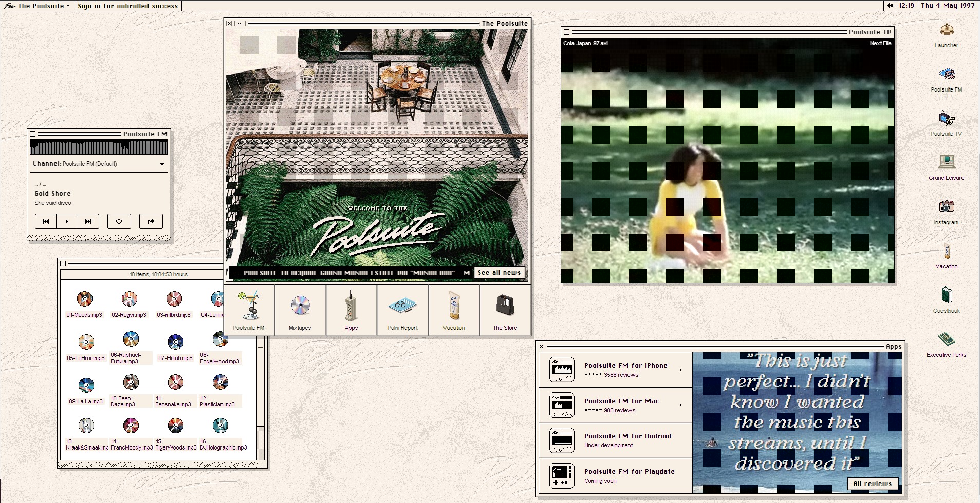Click the See all news button

coord(498,273)
